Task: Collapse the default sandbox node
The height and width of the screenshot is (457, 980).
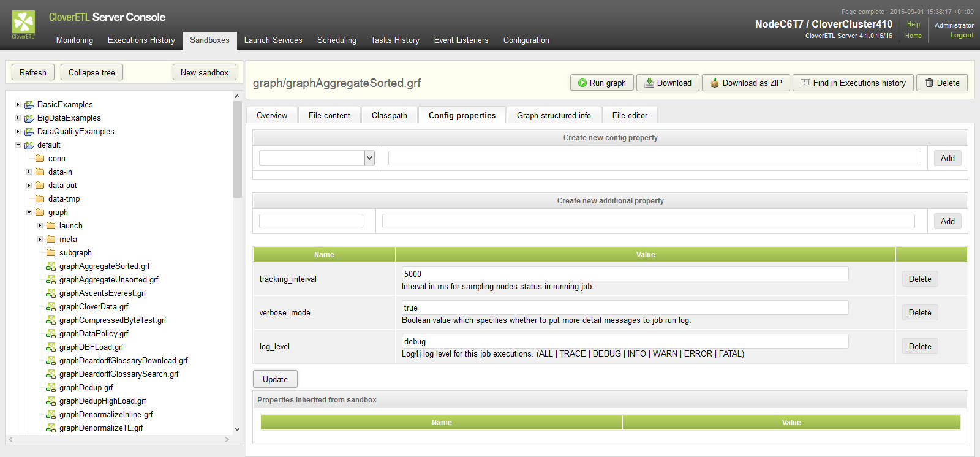Action: click(18, 145)
